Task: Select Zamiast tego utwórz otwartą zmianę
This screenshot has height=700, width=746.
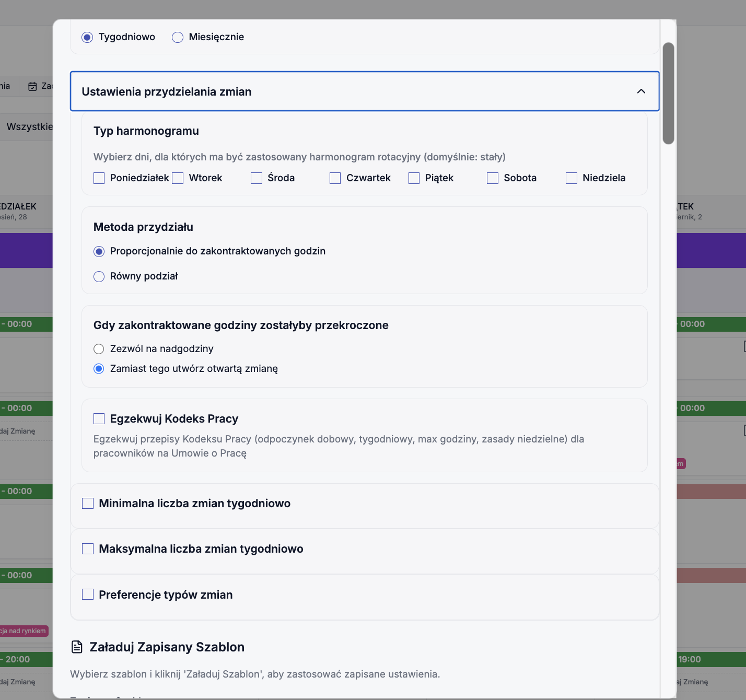Action: pyautogui.click(x=99, y=369)
